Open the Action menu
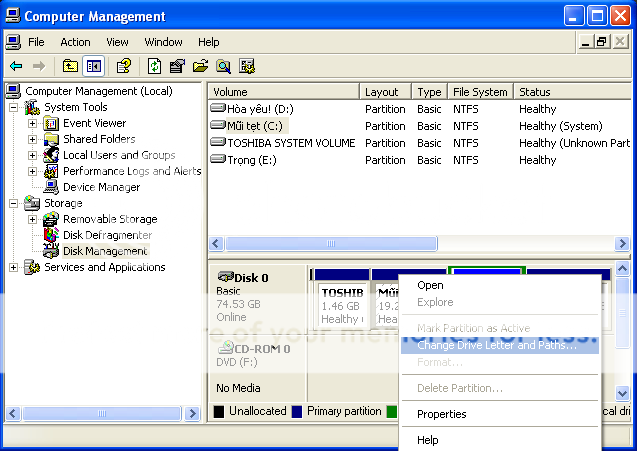The width and height of the screenshot is (637, 451). tap(75, 42)
